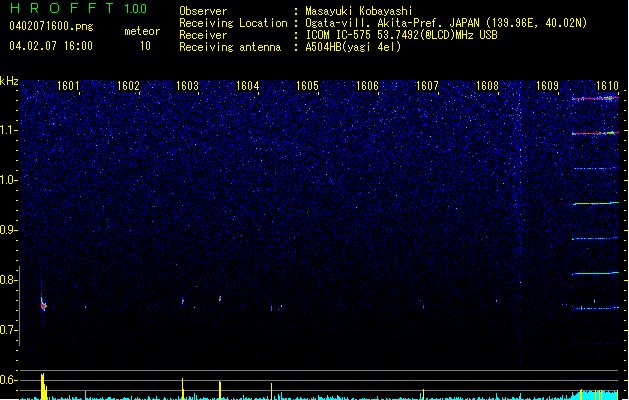Click the 1603 time marker
Image resolution: width=629 pixels, height=400 pixels.
[188, 86]
